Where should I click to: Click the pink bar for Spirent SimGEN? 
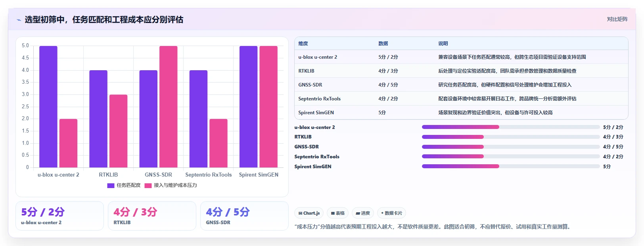click(268, 107)
